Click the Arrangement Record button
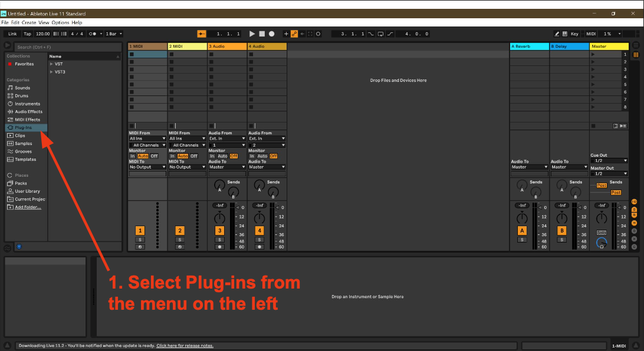This screenshot has width=644, height=351. click(x=272, y=34)
